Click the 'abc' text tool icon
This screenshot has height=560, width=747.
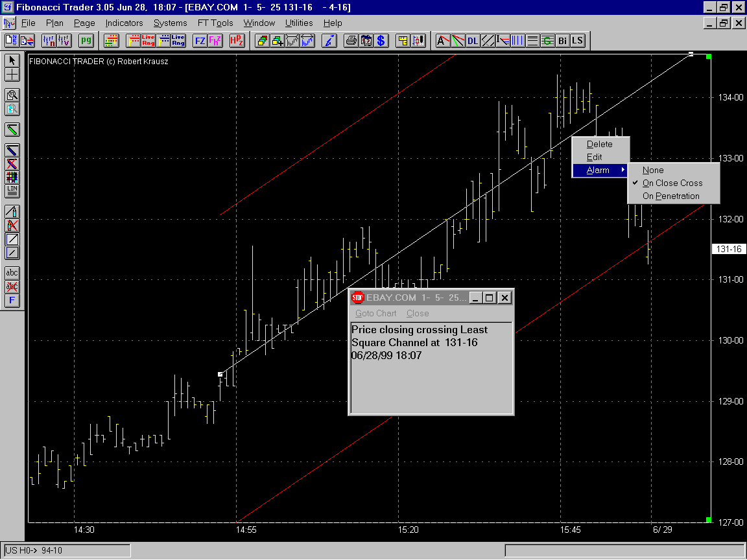[12, 273]
